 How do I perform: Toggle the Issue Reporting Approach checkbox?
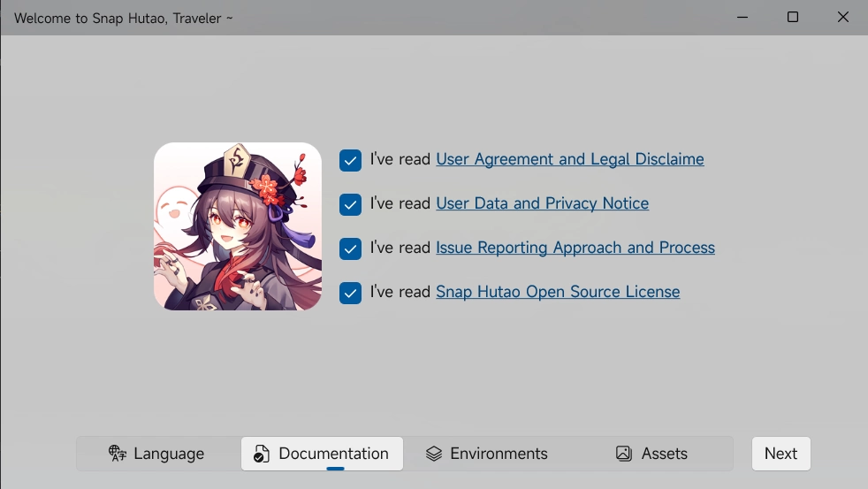coord(350,248)
